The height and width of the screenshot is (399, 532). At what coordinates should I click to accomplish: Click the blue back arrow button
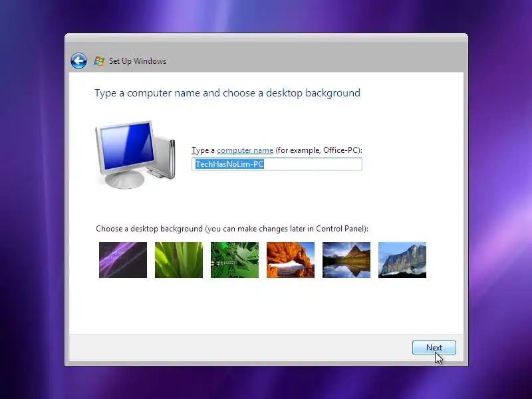pyautogui.click(x=78, y=61)
